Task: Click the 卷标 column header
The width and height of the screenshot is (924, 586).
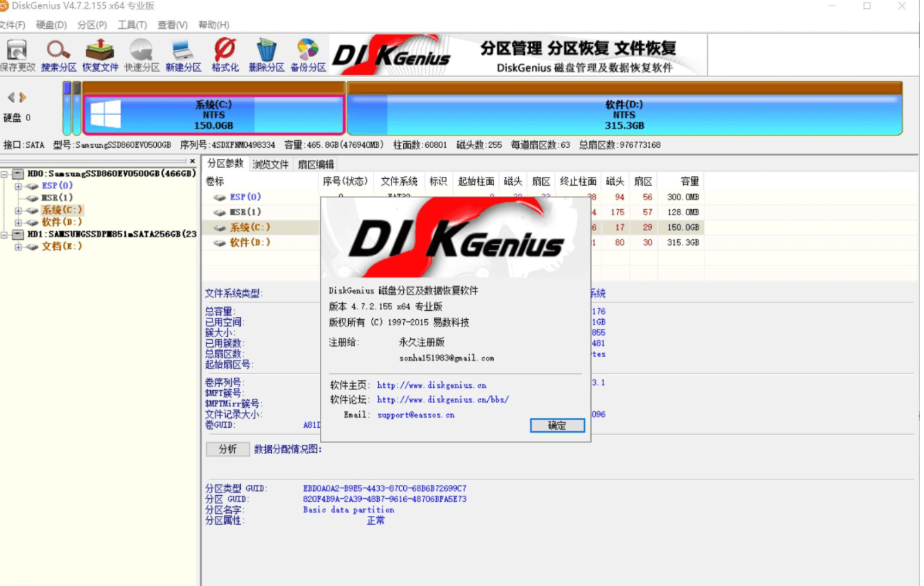Action: click(260, 182)
